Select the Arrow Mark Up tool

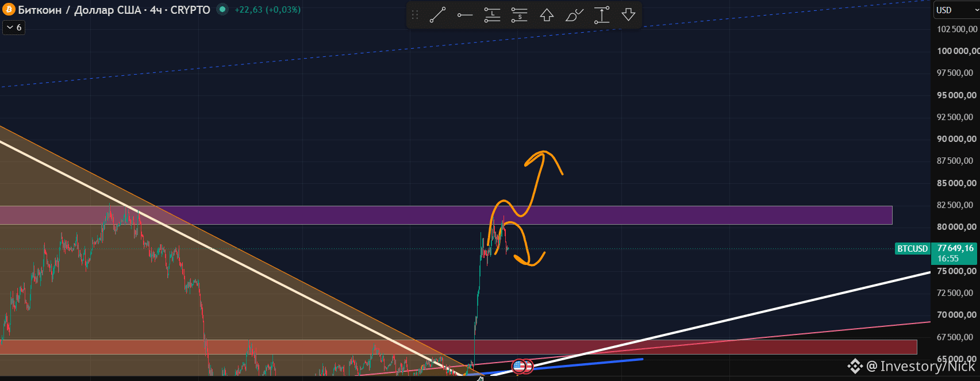547,15
